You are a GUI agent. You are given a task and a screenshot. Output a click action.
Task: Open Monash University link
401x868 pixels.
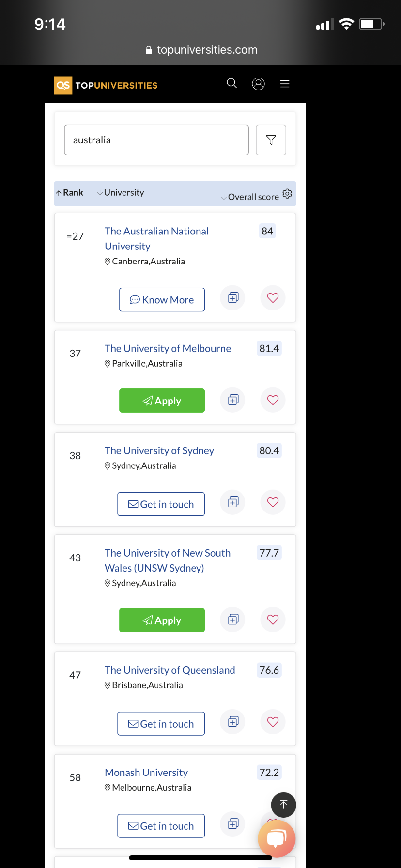(146, 772)
